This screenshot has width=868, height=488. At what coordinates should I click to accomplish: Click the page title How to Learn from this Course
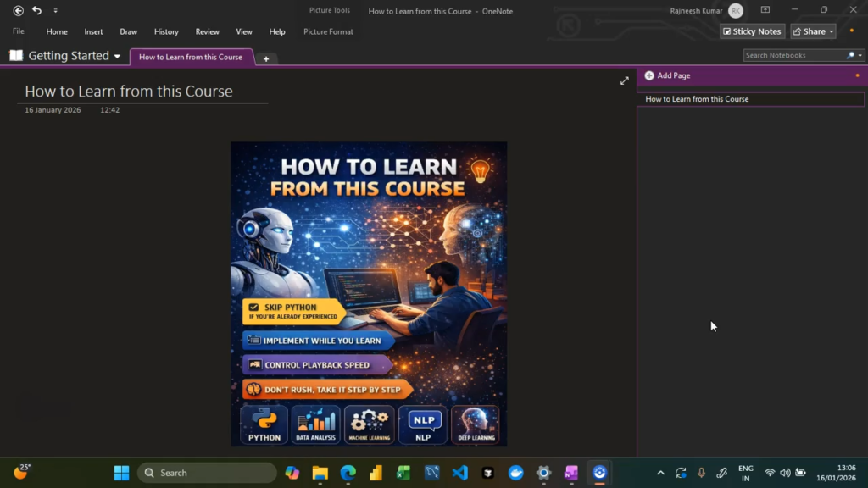(129, 91)
